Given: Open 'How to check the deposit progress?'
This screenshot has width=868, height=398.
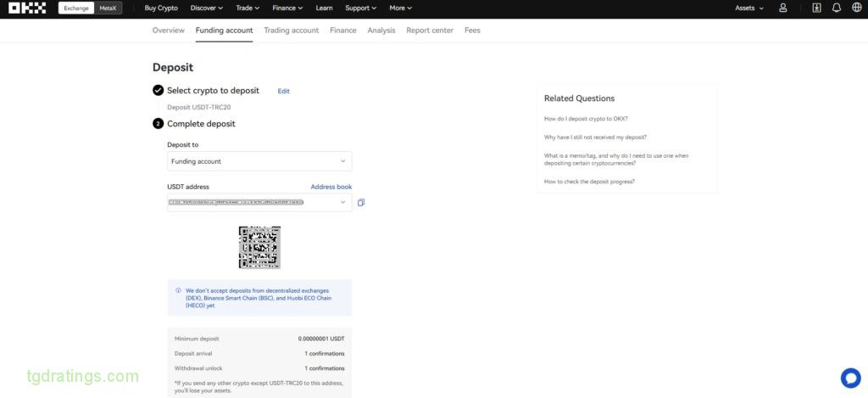Looking at the screenshot, I should pos(589,182).
